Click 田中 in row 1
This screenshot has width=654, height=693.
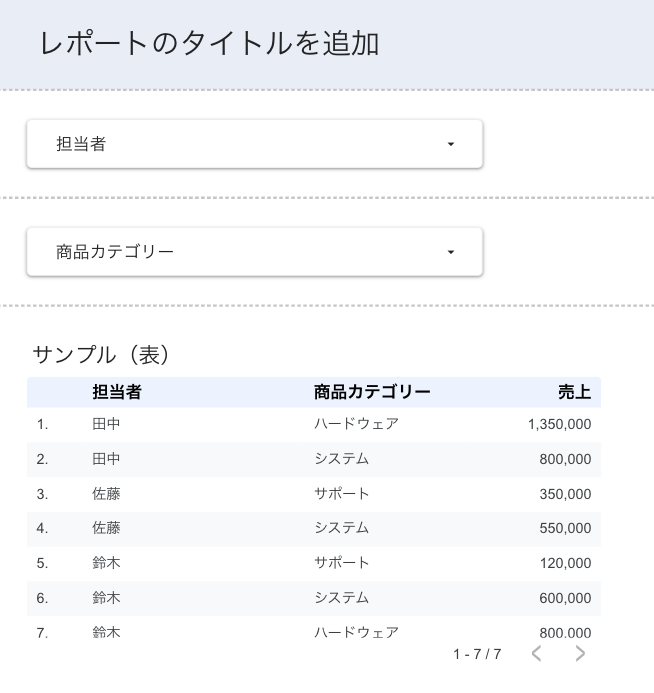click(x=106, y=424)
